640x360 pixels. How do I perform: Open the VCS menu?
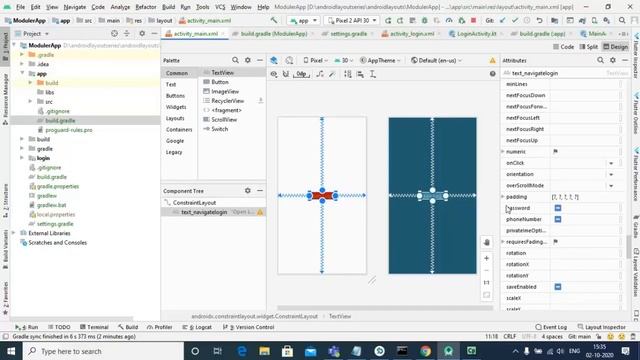coord(220,7)
